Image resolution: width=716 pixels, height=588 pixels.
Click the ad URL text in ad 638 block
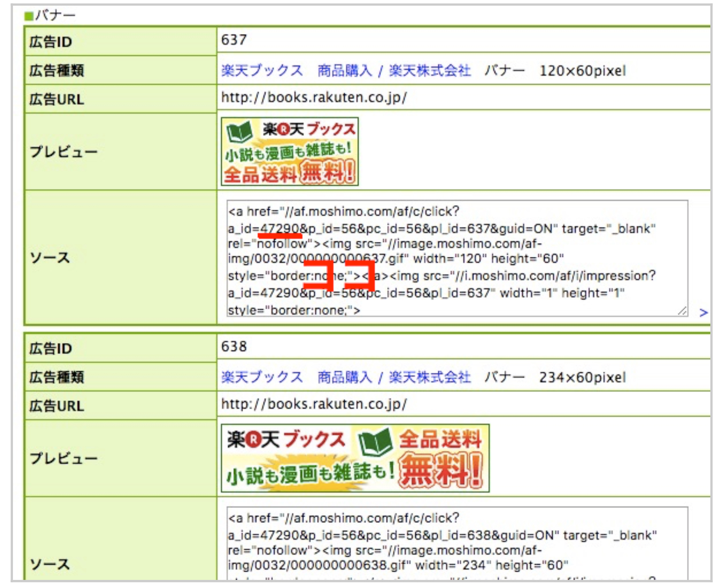(314, 404)
